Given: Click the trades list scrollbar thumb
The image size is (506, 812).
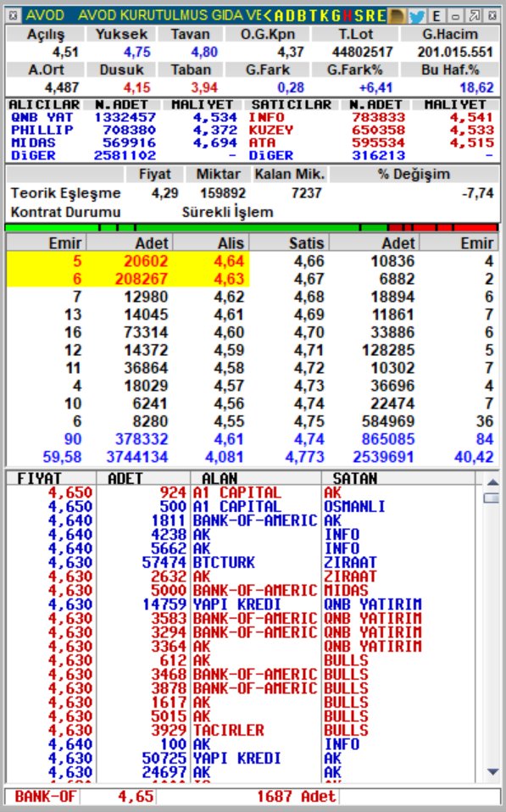Looking at the screenshot, I should coord(491,498).
